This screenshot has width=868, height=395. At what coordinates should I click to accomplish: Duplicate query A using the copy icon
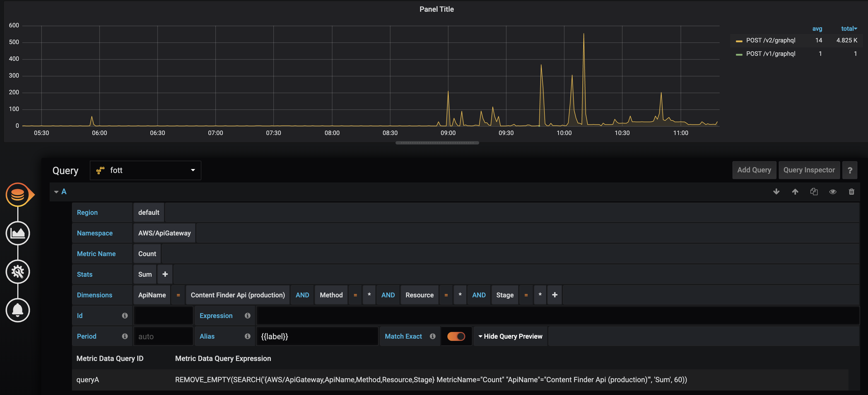[x=814, y=191]
